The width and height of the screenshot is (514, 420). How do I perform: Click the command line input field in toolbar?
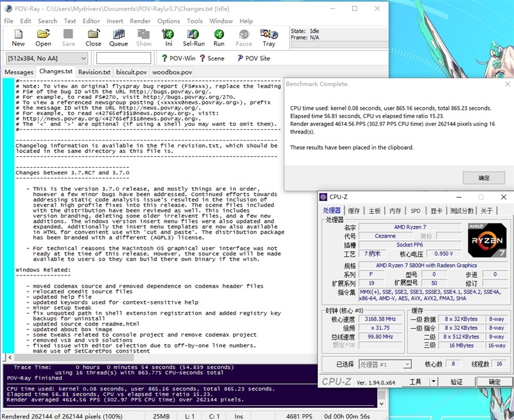[123, 58]
